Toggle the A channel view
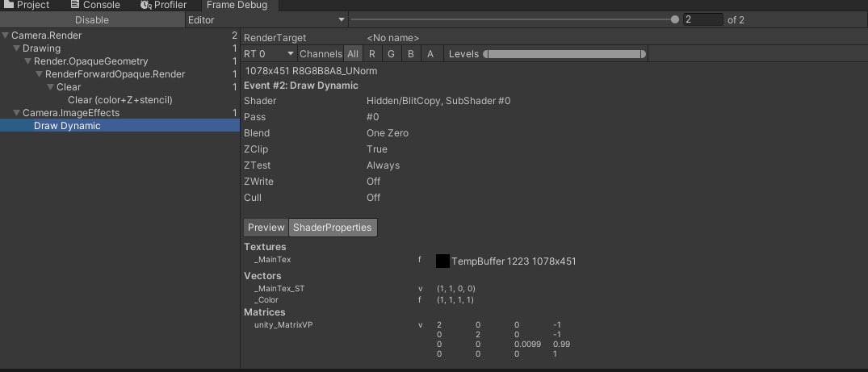Screen dimensions: 868x372 pyautogui.click(x=430, y=54)
